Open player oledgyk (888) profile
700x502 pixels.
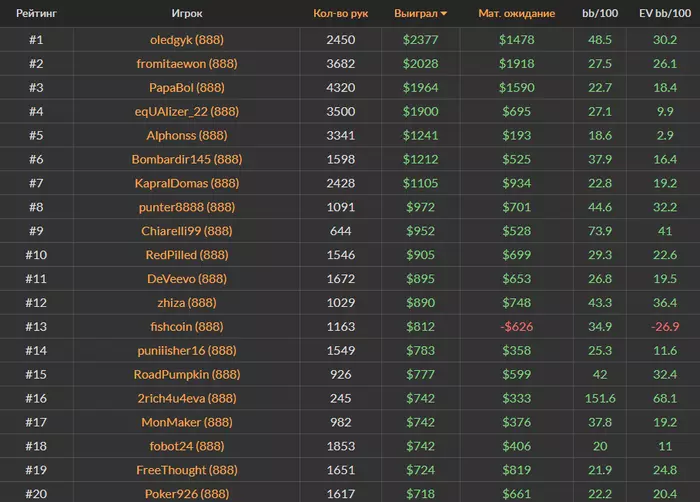tap(187, 40)
